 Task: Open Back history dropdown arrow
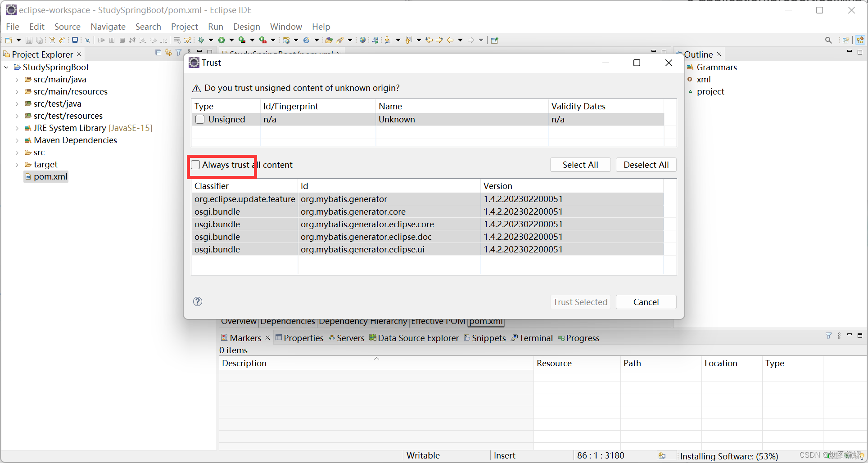(460, 40)
